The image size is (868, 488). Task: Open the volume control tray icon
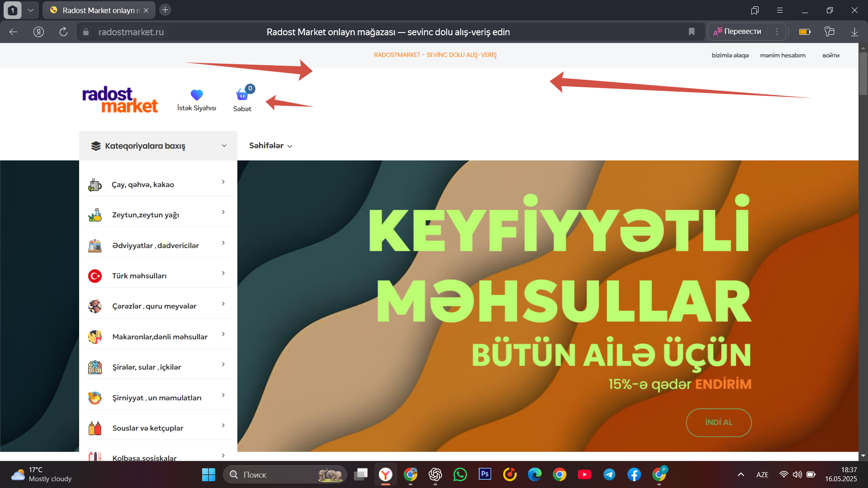pyautogui.click(x=797, y=474)
